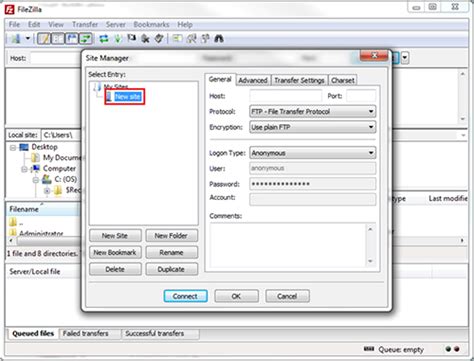Switch to the Queued files tab

pyautogui.click(x=33, y=334)
